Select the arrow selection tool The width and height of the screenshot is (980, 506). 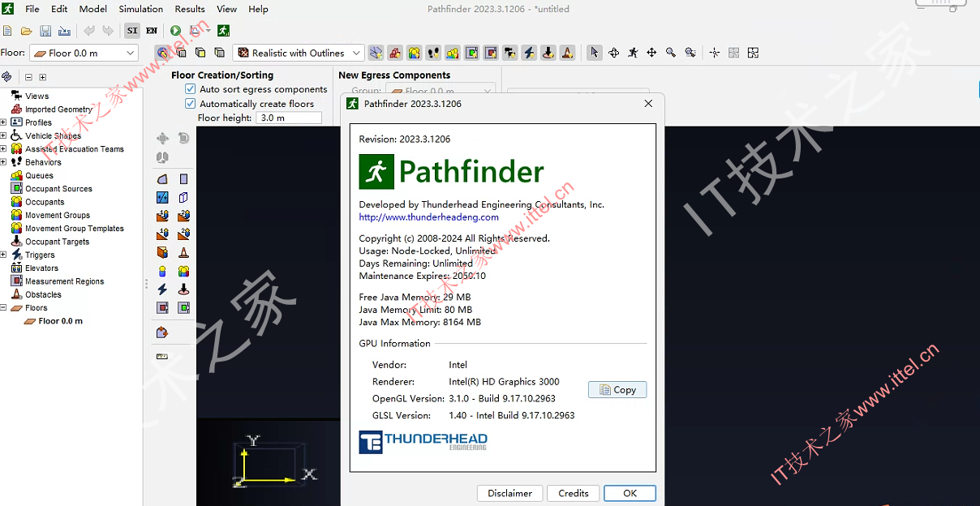tap(595, 53)
